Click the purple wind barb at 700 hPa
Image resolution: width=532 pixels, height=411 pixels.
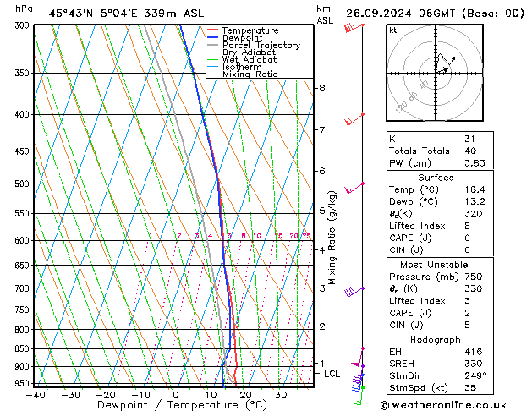354,292
